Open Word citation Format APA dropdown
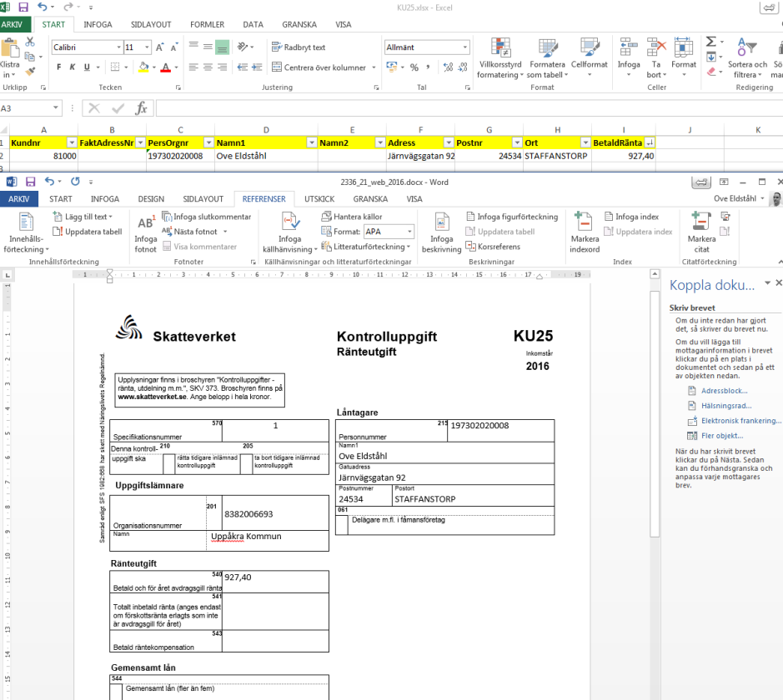Screen dimensions: 783x700 (x=409, y=232)
